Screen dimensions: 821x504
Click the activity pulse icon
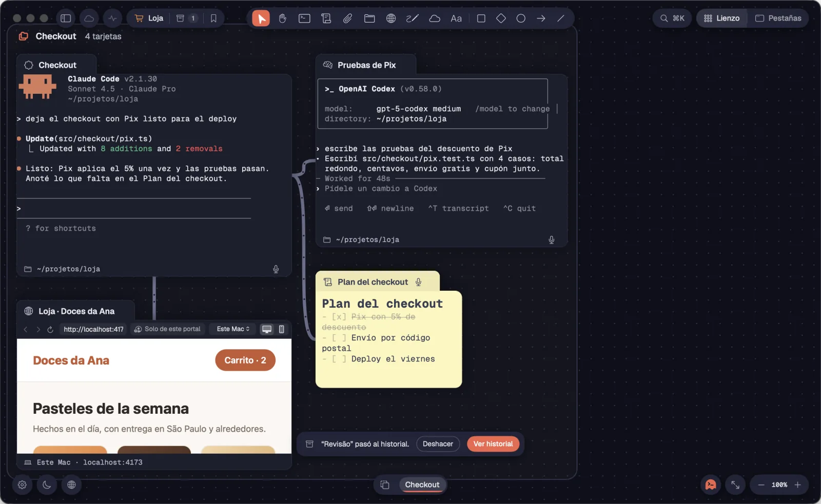pos(112,18)
